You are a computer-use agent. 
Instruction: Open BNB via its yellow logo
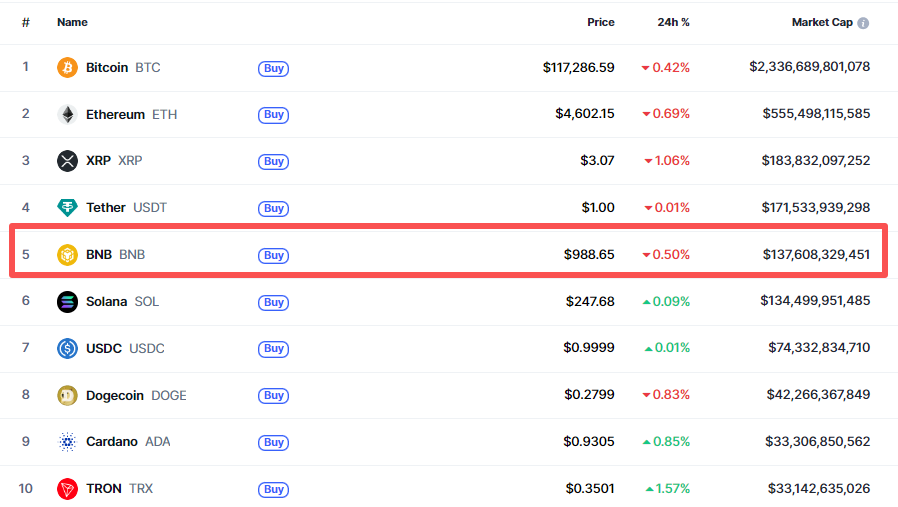(x=67, y=255)
